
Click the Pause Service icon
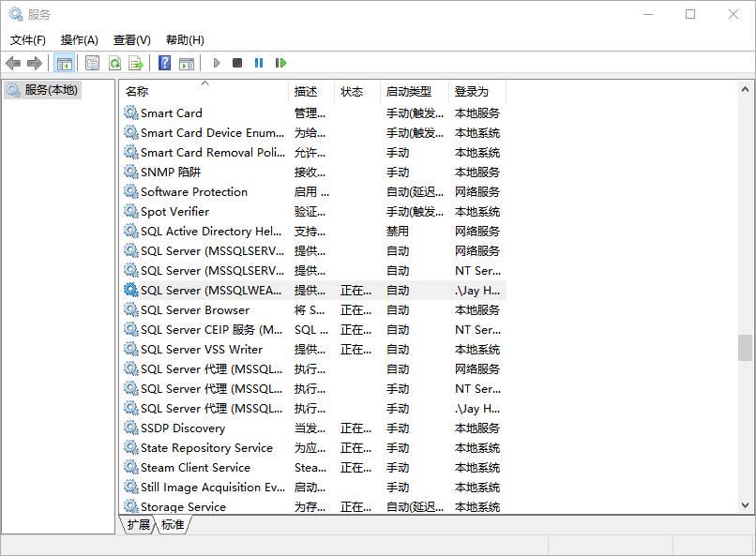pos(259,63)
